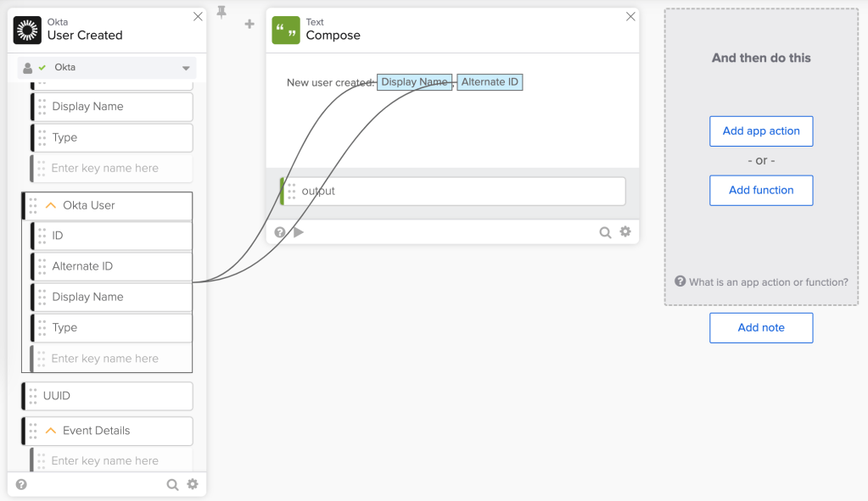Open settings gear on User Created card
The image size is (868, 501).
[193, 484]
